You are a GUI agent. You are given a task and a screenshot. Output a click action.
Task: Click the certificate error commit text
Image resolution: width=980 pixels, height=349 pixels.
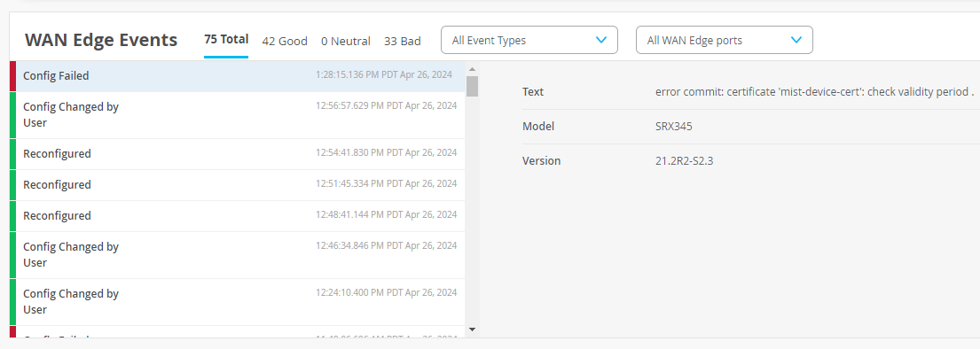point(815,92)
